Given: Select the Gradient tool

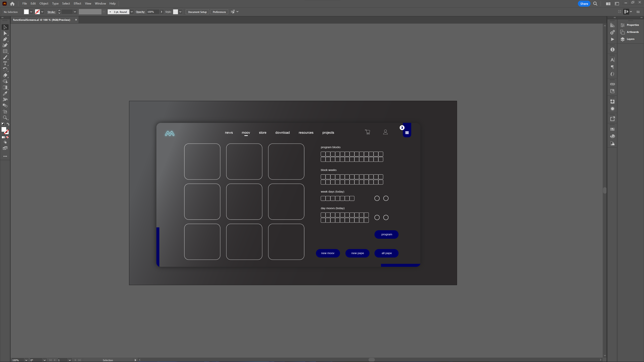Looking at the screenshot, I should point(5,87).
